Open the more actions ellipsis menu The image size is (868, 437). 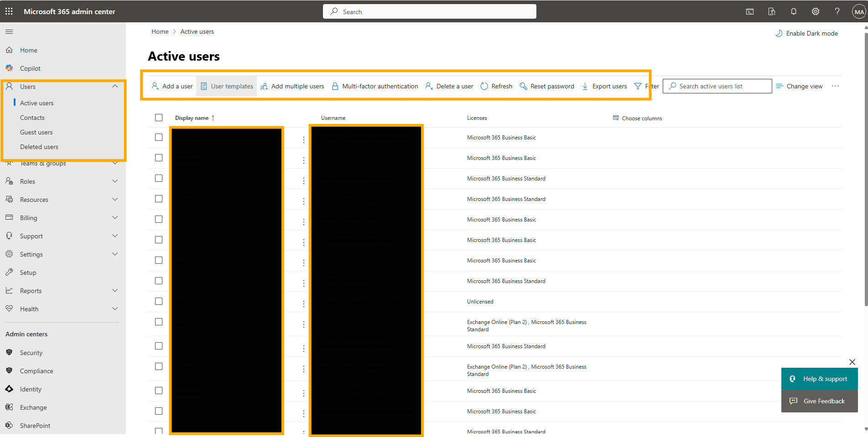836,86
